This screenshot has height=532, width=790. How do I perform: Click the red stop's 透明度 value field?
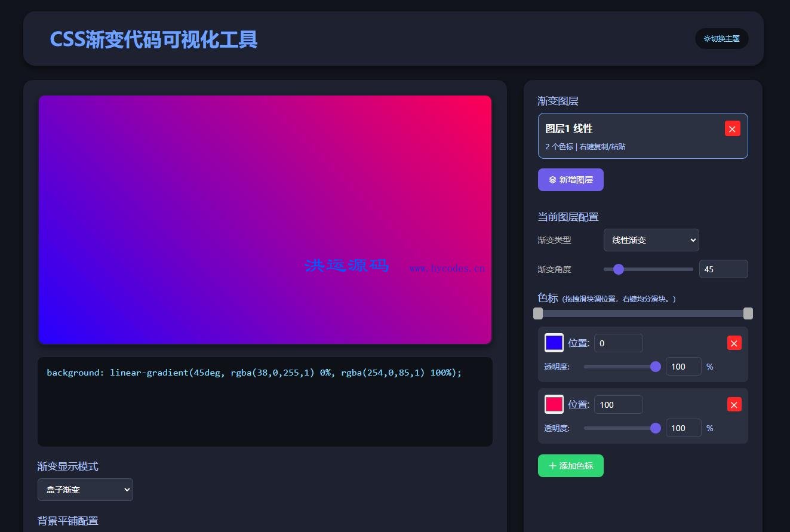tap(684, 428)
